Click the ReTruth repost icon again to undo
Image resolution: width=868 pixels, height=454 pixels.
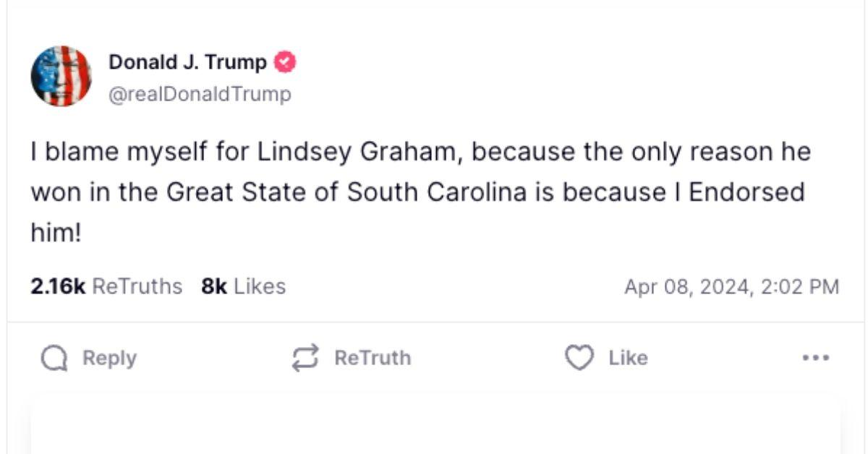click(x=307, y=357)
